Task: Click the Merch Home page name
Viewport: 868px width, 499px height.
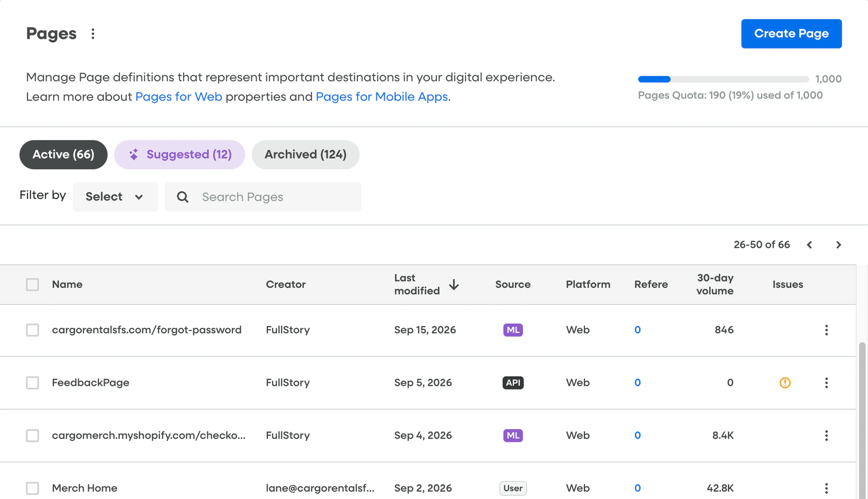Action: [85, 488]
